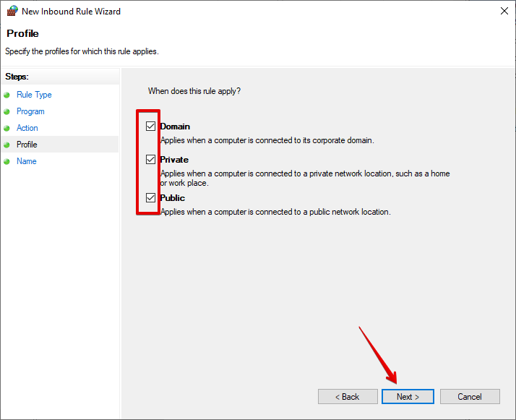Uncheck the Private profile checkbox
The image size is (516, 420).
pos(150,159)
